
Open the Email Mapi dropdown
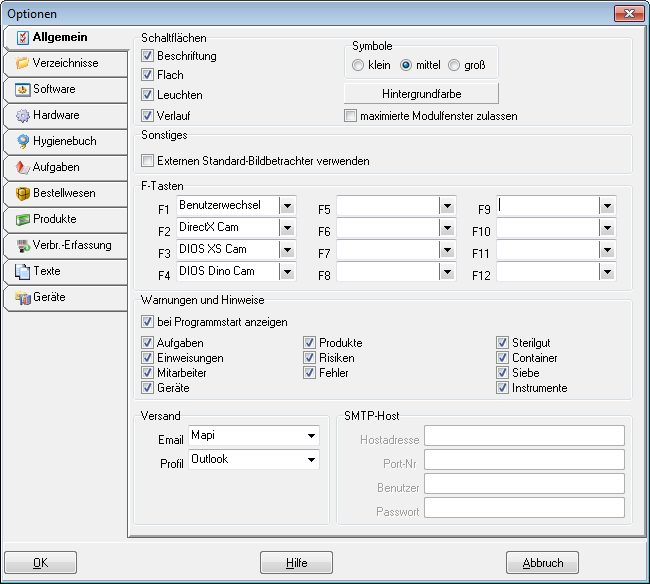pyautogui.click(x=311, y=436)
